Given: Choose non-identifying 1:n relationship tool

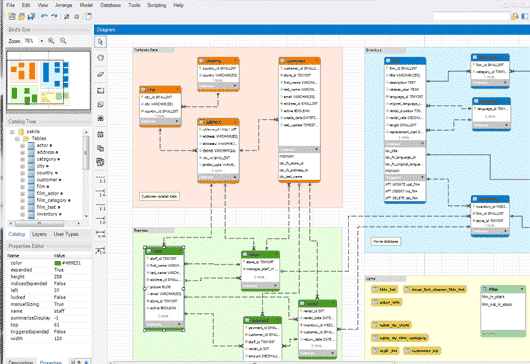Looking at the screenshot, I should 101,193.
